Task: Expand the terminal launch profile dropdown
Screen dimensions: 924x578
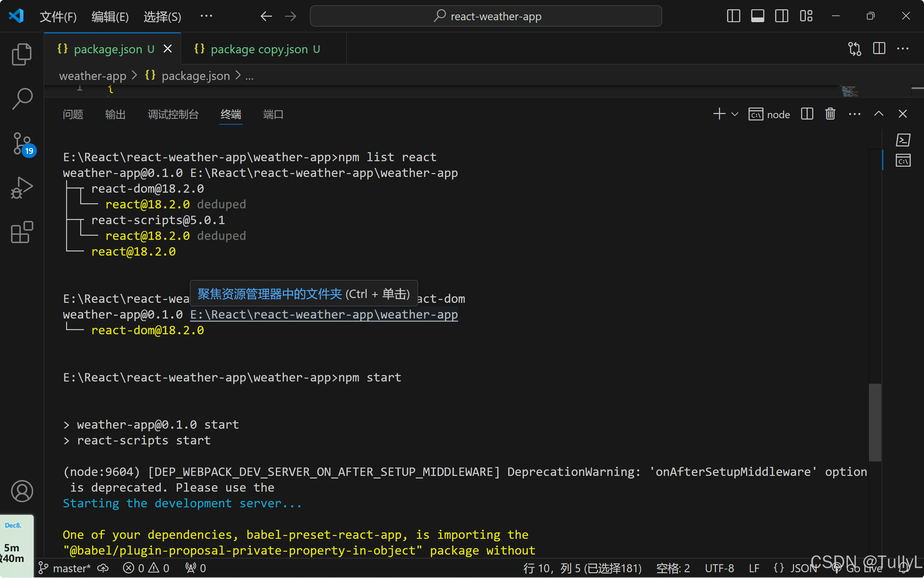Action: click(735, 114)
